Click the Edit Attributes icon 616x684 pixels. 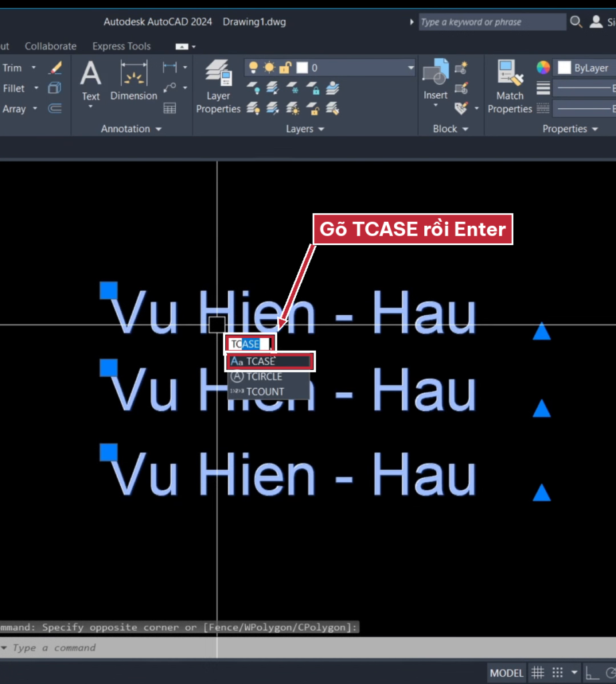click(461, 108)
